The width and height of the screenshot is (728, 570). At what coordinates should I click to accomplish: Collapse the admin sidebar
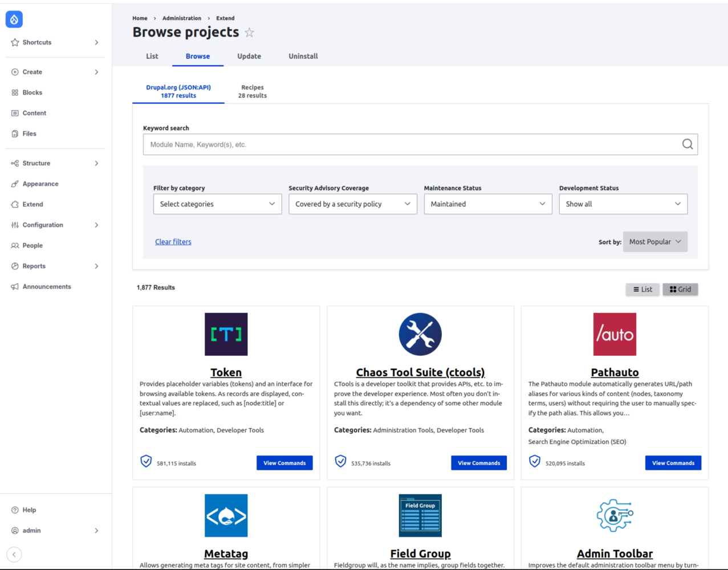tap(14, 554)
